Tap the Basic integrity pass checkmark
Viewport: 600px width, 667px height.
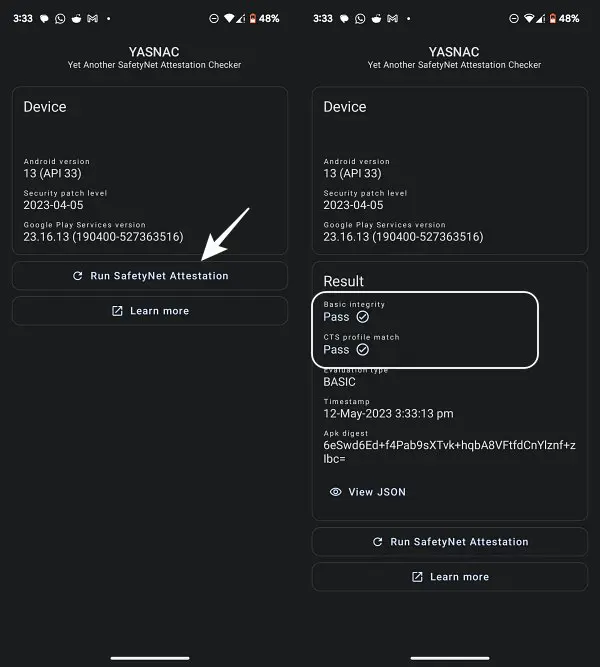[363, 317]
